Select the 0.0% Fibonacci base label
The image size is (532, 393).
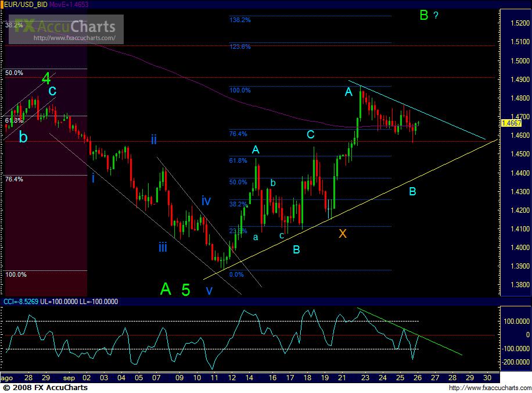[x=236, y=275]
